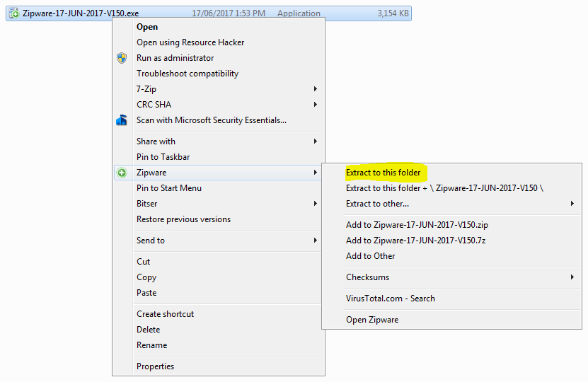Click the Microsoft Security Essentials icon
Screen dimensions: 588x382
[122, 120]
